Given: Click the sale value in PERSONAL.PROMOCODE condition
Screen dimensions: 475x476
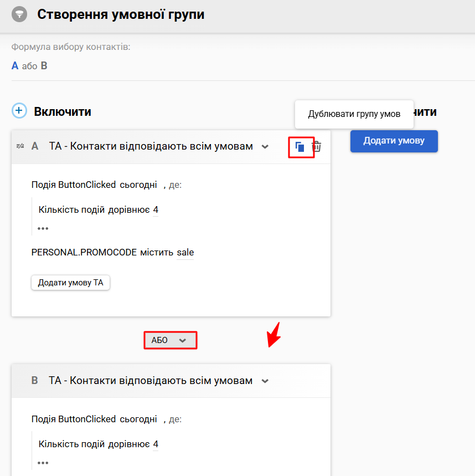Looking at the screenshot, I should (185, 252).
